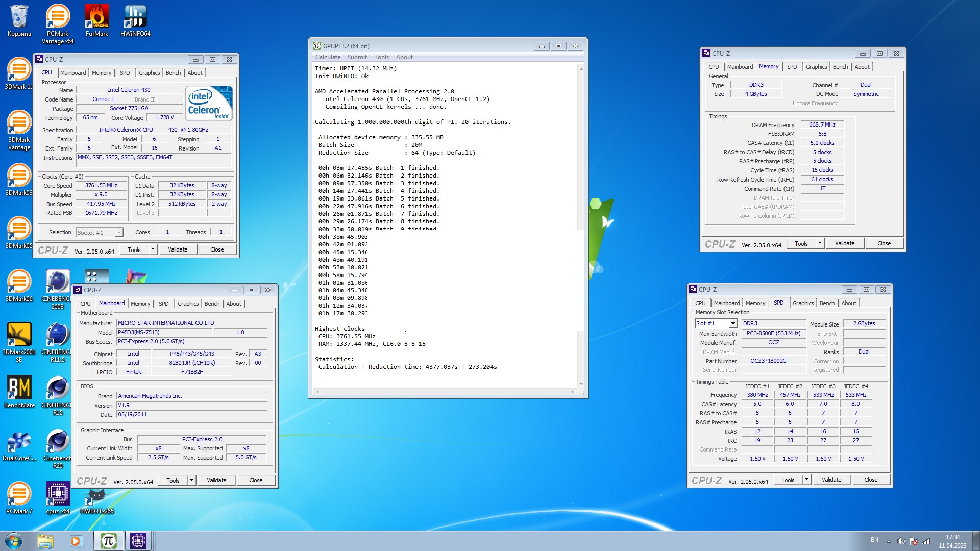Expand Tools dropdown arrow in Memory CPU-Z window

point(820,243)
